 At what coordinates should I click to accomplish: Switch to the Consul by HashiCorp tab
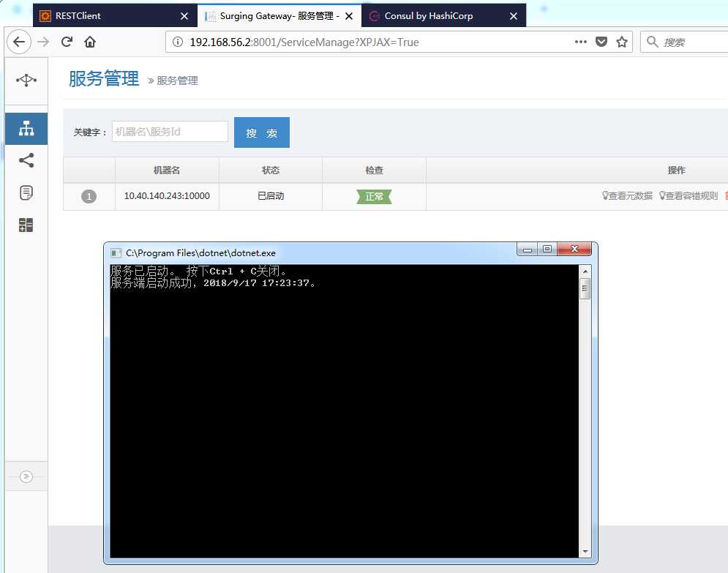pyautogui.click(x=444, y=16)
